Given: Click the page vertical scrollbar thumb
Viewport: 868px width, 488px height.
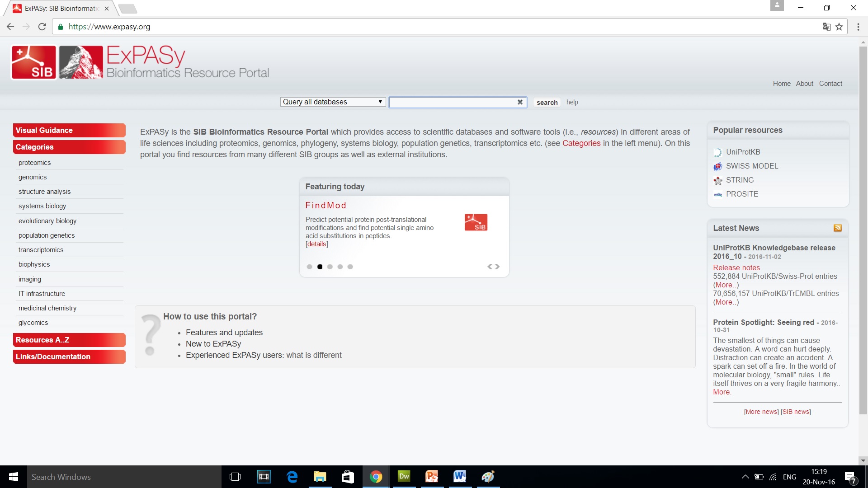Looking at the screenshot, I should 863,230.
